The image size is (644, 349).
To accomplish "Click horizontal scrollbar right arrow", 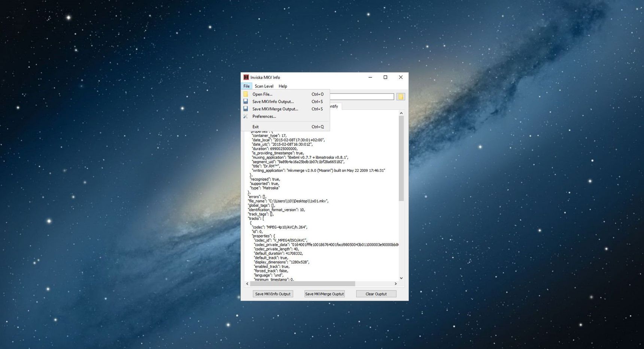I will click(x=396, y=284).
